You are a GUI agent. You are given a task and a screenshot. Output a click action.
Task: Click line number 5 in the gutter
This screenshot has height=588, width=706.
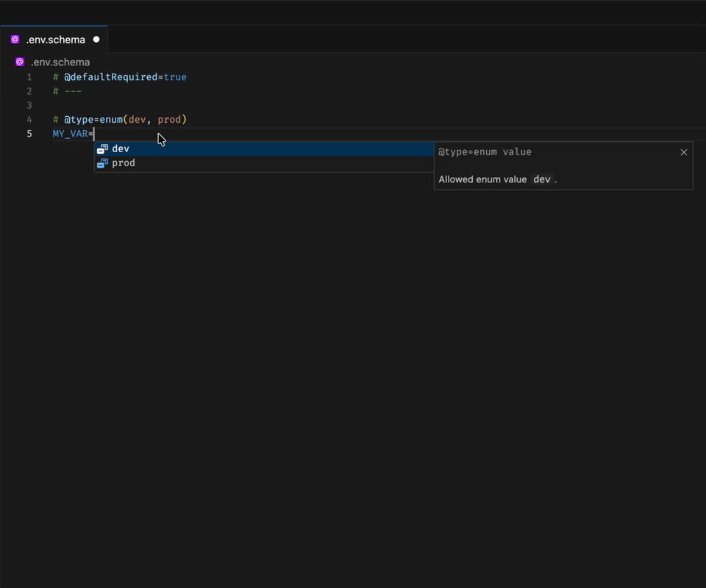click(29, 133)
